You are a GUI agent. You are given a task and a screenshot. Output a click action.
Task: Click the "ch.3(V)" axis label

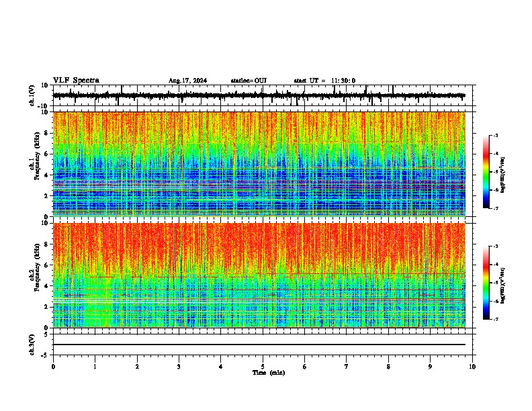pyautogui.click(x=32, y=345)
